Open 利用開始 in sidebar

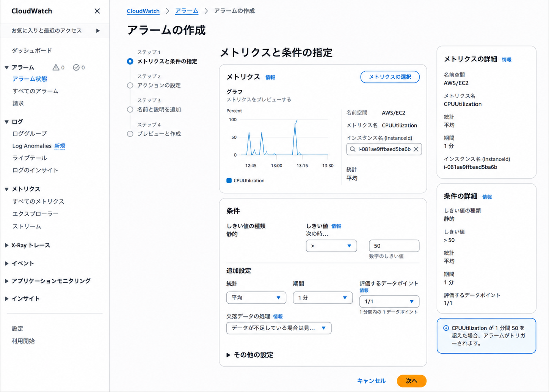[x=23, y=341]
